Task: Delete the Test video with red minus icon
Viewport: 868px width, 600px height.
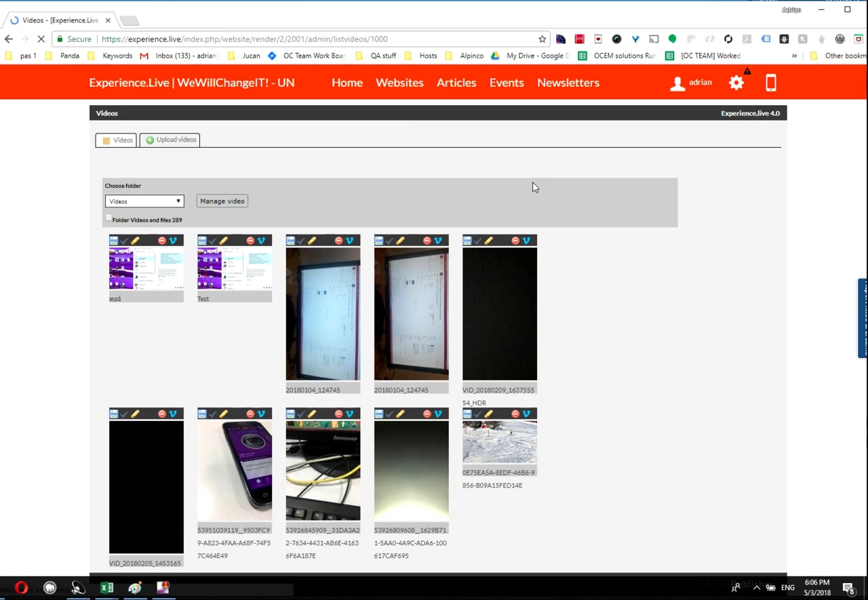Action: tap(250, 241)
